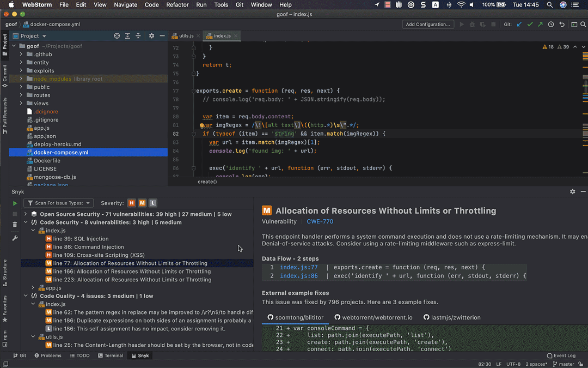Viewport: 588px width, 368px height.
Task: Open the Refactor menu
Action: (177, 5)
